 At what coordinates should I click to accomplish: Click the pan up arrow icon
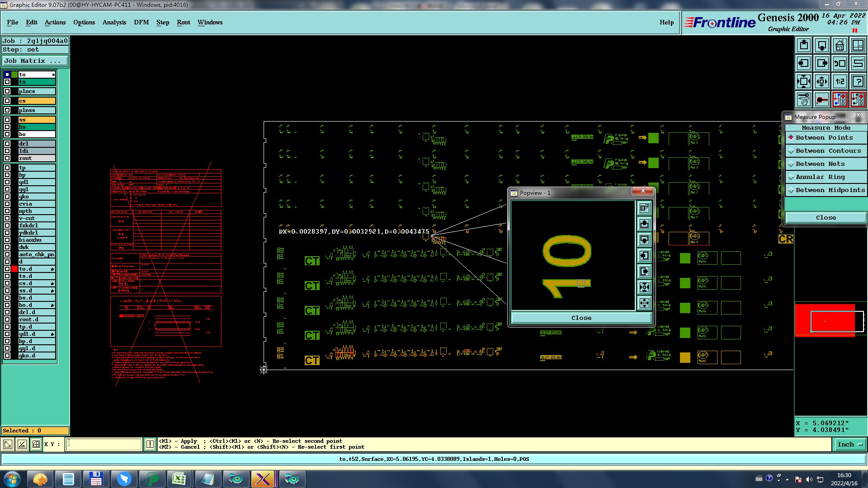tap(803, 45)
